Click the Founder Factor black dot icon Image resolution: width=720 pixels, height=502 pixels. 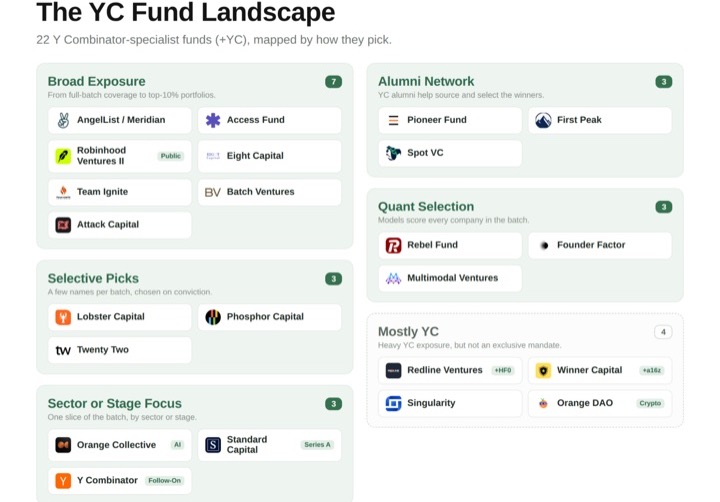coord(544,246)
